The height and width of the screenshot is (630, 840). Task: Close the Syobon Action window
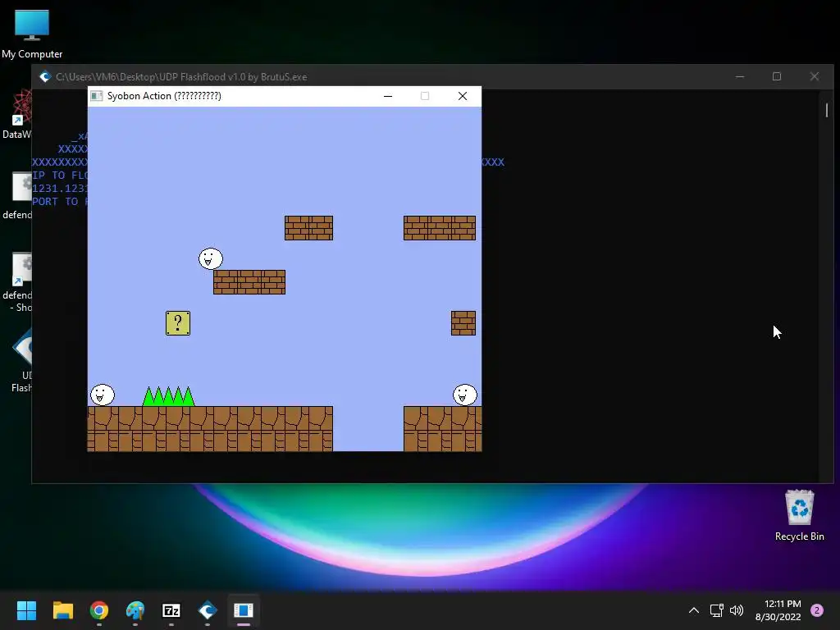463,96
